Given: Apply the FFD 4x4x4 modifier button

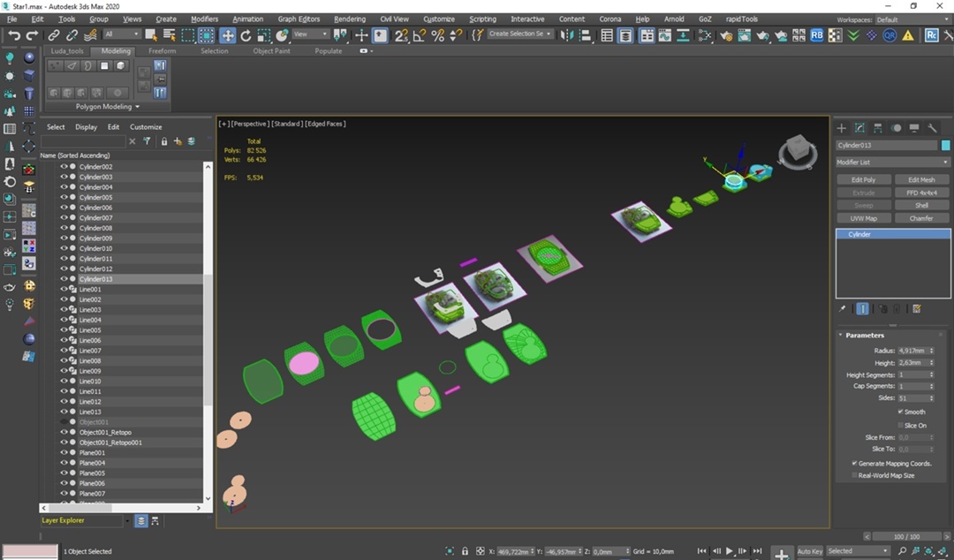Looking at the screenshot, I should point(921,193).
